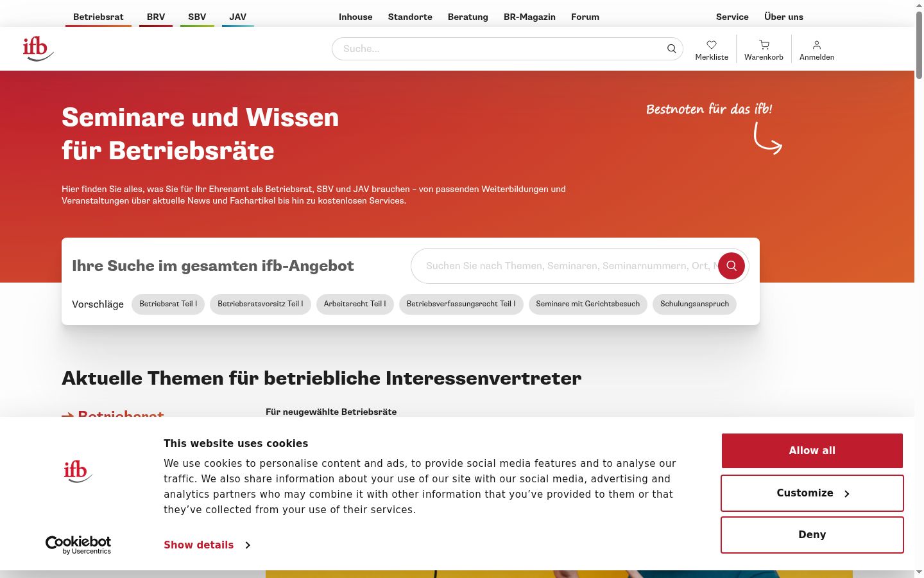
Task: Click the Cookiebot by Usercentrics logo
Action: pos(78,545)
